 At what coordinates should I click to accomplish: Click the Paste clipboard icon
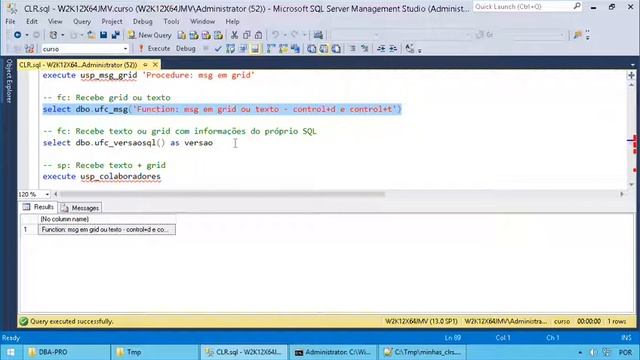[x=258, y=35]
